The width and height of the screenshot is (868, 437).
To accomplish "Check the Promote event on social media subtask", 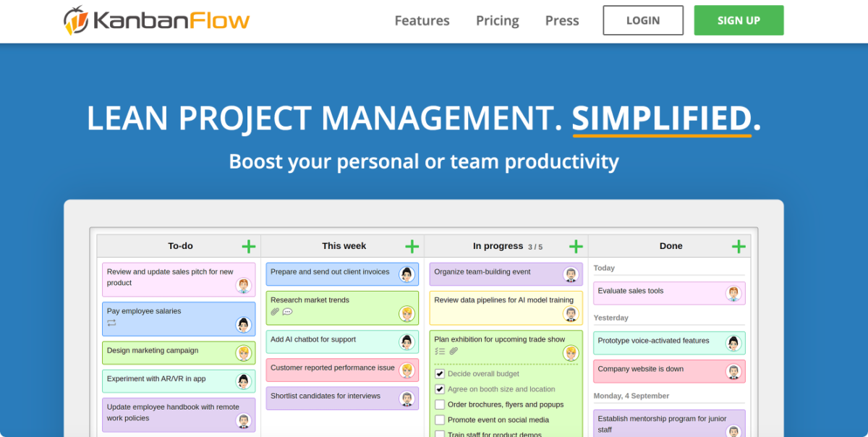I will (439, 420).
